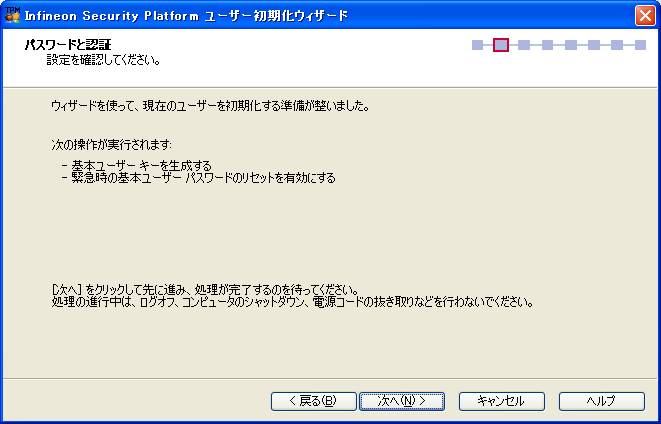
Task: Click the TPM icon in title bar
Action: 12,15
